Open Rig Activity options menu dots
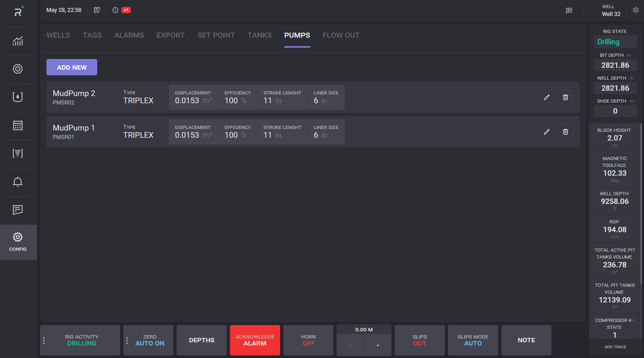Image resolution: width=644 pixels, height=358 pixels. 44,340
